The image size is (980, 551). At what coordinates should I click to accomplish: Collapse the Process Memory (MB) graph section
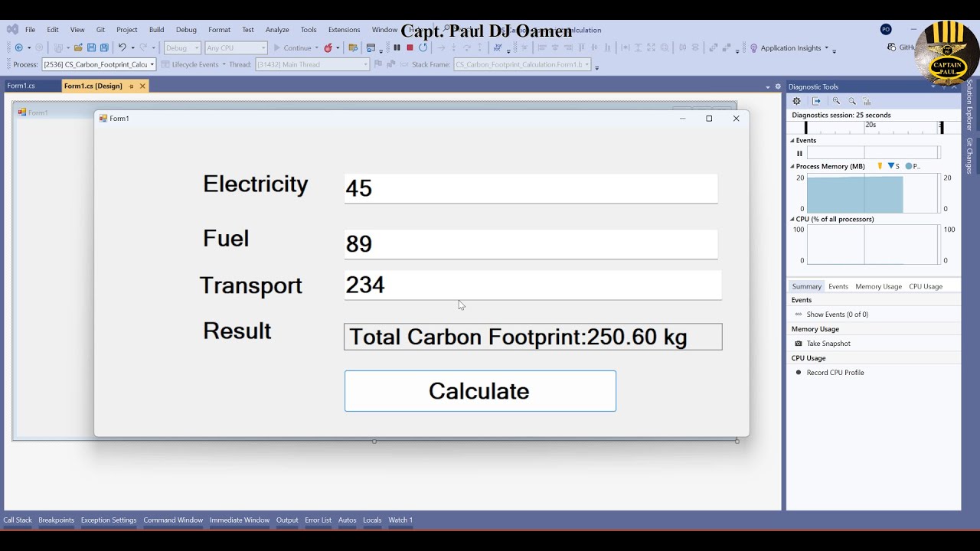click(792, 166)
